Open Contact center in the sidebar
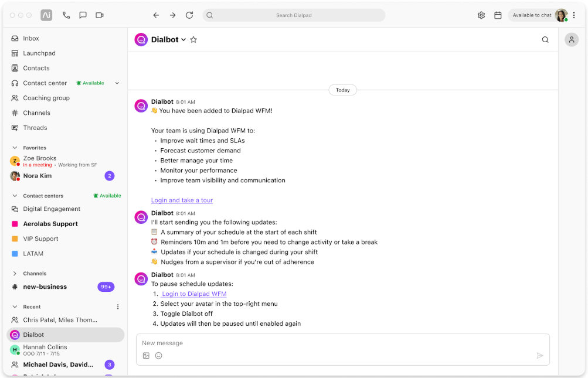The height and width of the screenshot is (378, 588). tap(45, 83)
